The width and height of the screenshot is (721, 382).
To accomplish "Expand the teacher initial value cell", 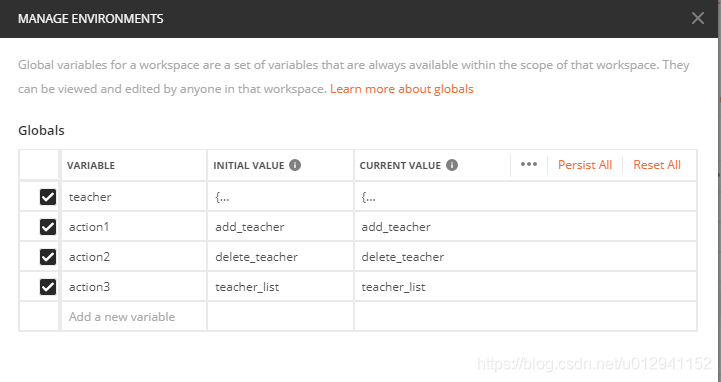I will coord(280,197).
